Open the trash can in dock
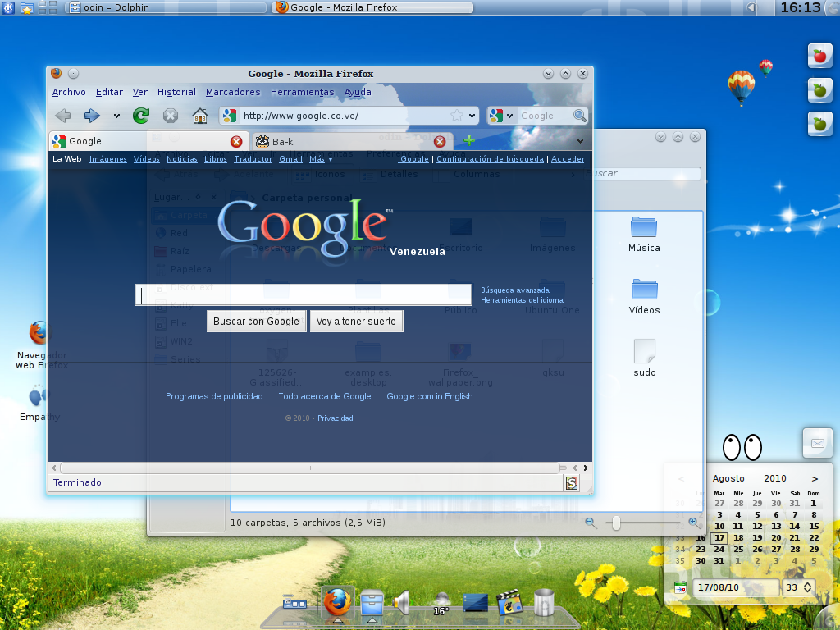The height and width of the screenshot is (630, 840). click(544, 601)
